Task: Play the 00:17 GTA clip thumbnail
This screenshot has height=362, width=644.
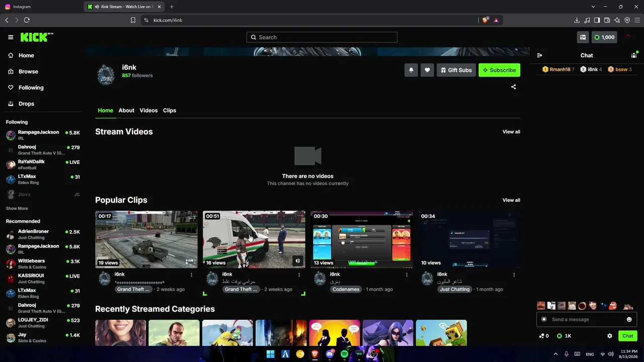Action: pos(146,239)
